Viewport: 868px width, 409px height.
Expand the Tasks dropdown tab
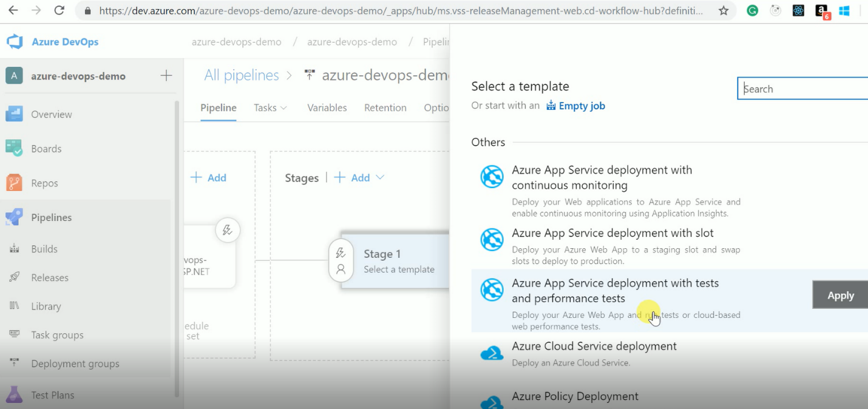[x=270, y=107]
